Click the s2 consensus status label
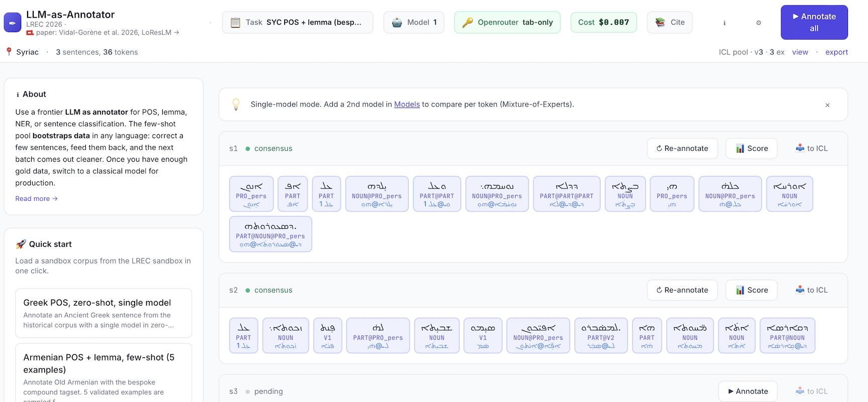The image size is (868, 402). [x=273, y=290]
